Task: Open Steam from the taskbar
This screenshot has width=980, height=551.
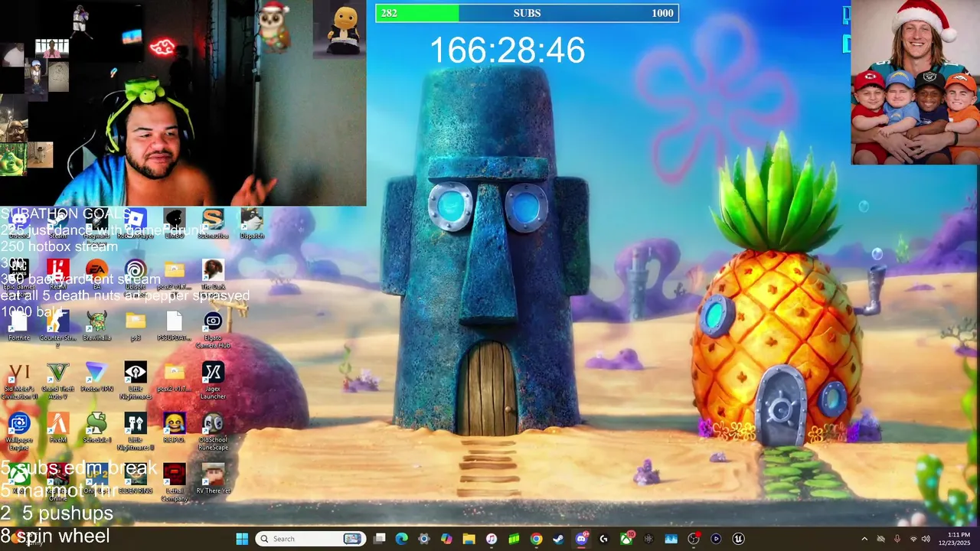Action: 558,539
